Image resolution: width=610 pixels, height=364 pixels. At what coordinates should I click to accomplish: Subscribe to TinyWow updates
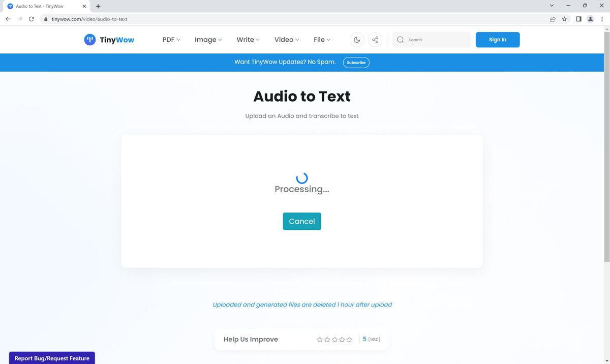(x=356, y=62)
